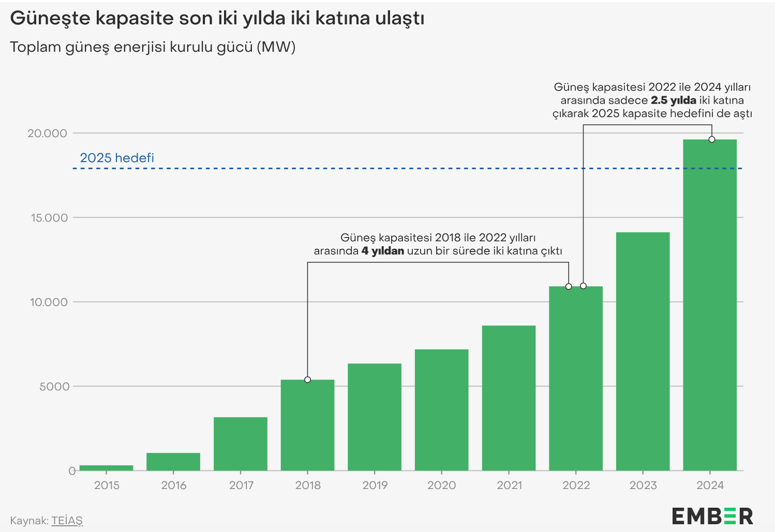775x532 pixels.
Task: Click the small 2015 bar
Action: 106,468
